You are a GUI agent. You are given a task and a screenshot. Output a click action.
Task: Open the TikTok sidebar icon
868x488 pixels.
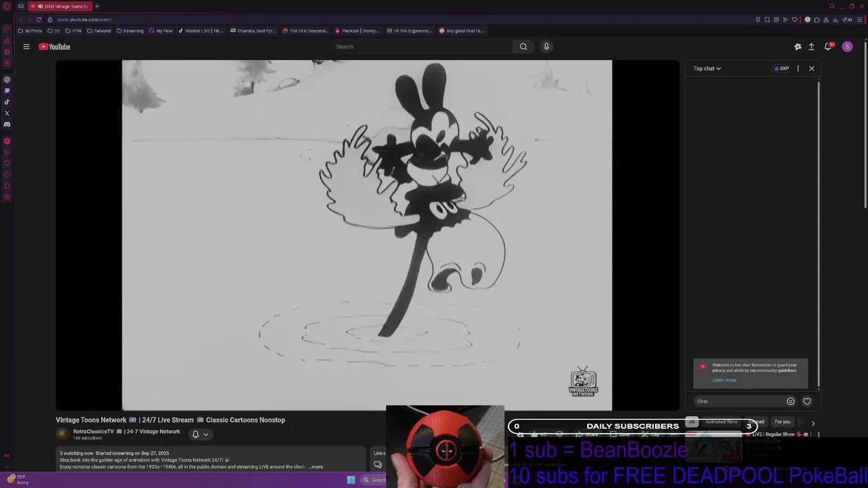[7, 102]
